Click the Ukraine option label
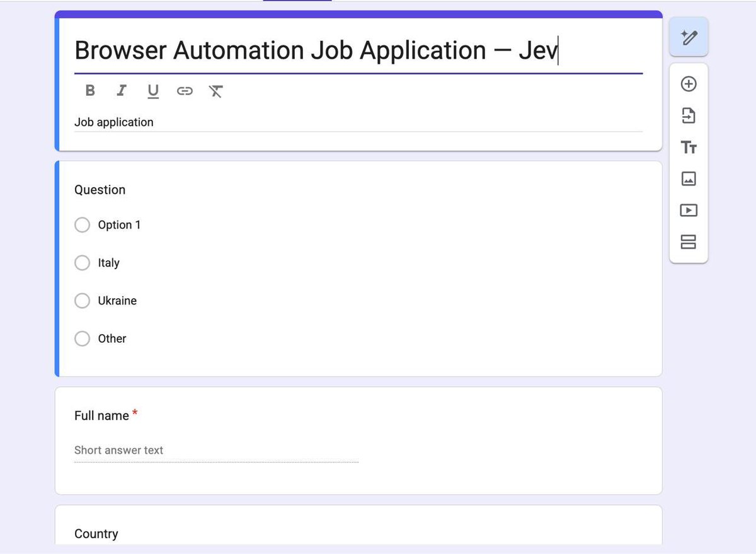The height and width of the screenshot is (554, 756). tap(117, 301)
